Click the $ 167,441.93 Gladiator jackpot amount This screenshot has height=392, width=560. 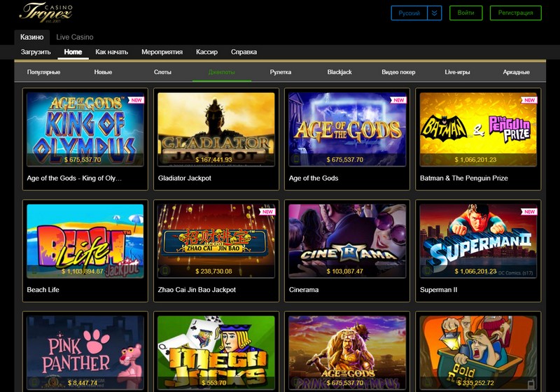(x=213, y=160)
